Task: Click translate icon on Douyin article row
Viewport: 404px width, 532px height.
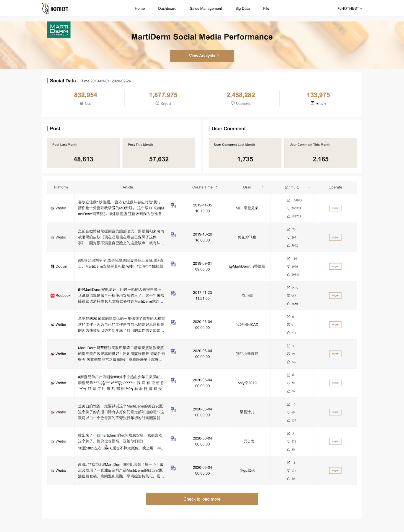Action: point(173,264)
